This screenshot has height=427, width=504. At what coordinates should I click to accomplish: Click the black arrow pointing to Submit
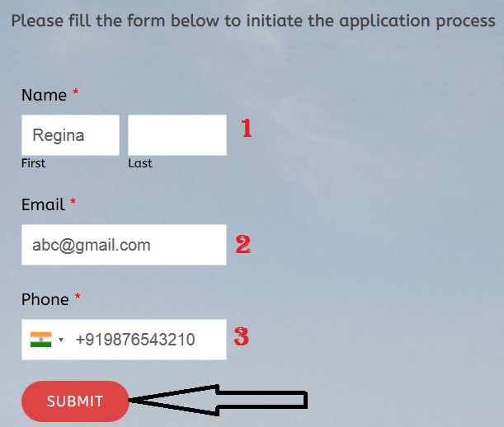point(219,400)
